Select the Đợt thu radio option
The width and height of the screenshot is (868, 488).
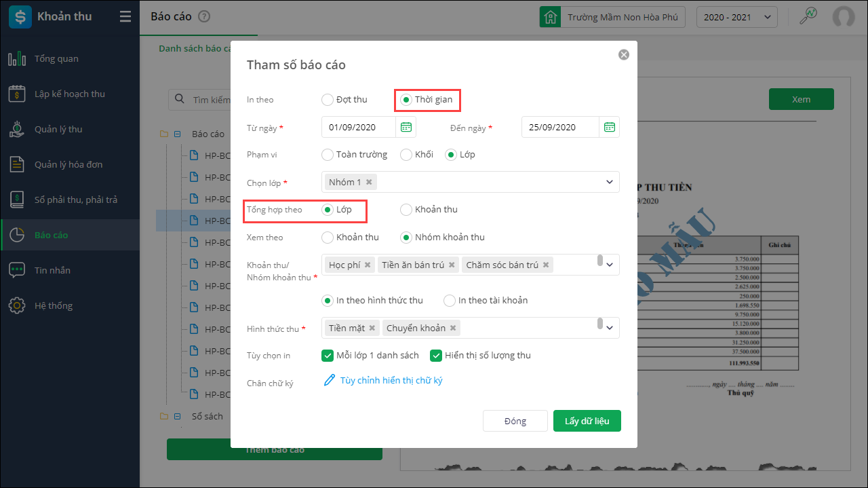pos(328,100)
